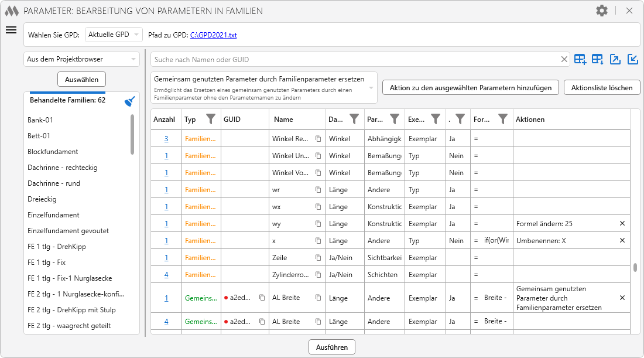Click the export arrow icon in toolbar
644x358 pixels.
615,59
